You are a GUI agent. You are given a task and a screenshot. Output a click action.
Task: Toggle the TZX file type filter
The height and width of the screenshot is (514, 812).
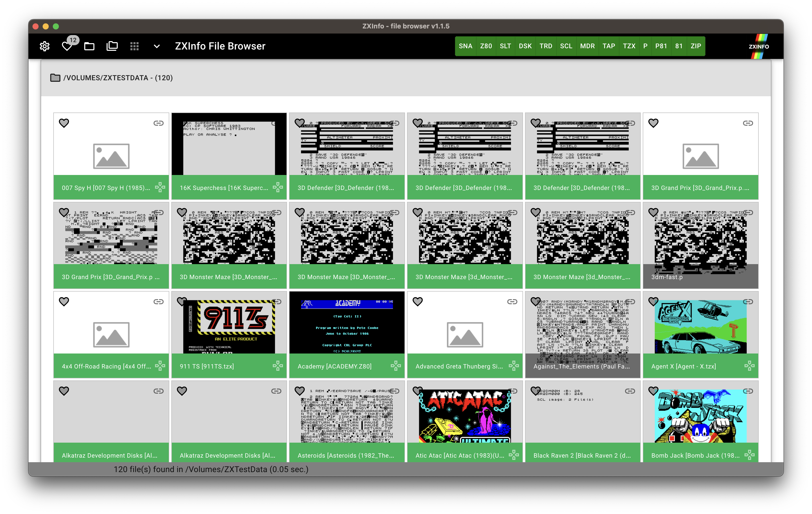(629, 46)
